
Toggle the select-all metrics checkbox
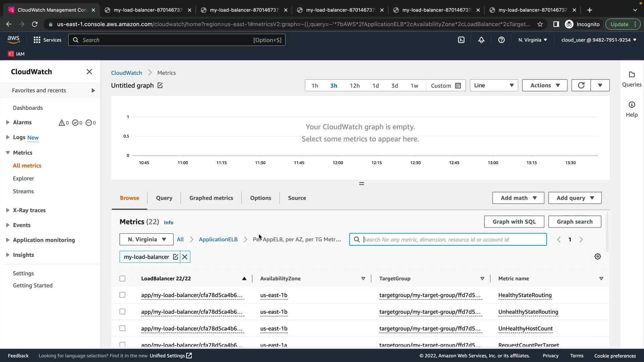[122, 279]
